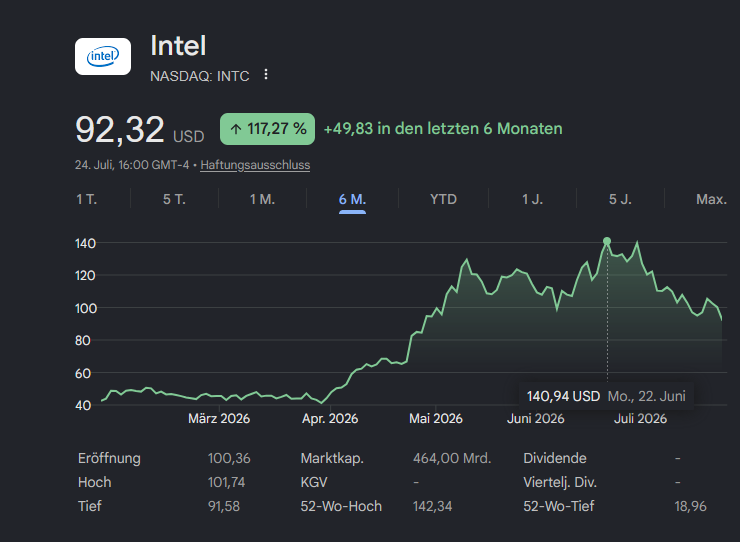The width and height of the screenshot is (740, 542).
Task: Click the Apr. 2026 axis label
Action: click(x=330, y=419)
